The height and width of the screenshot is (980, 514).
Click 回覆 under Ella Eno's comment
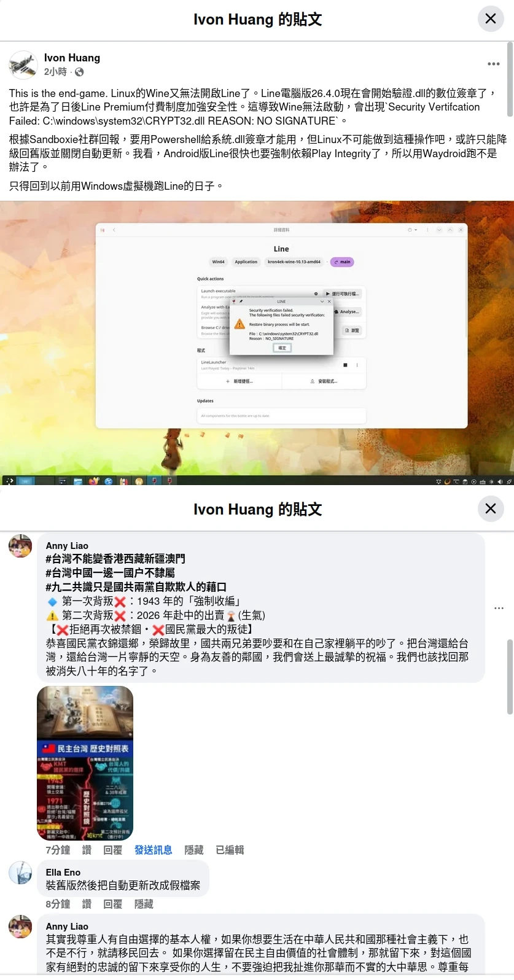[112, 904]
